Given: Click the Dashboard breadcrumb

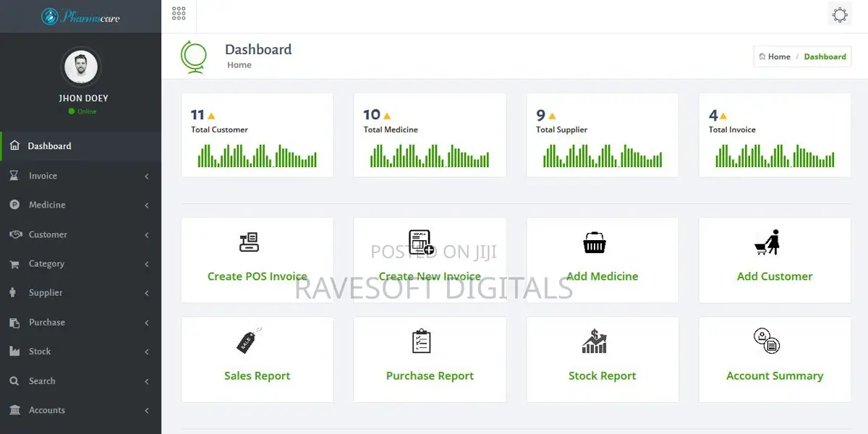Looking at the screenshot, I should (x=825, y=56).
